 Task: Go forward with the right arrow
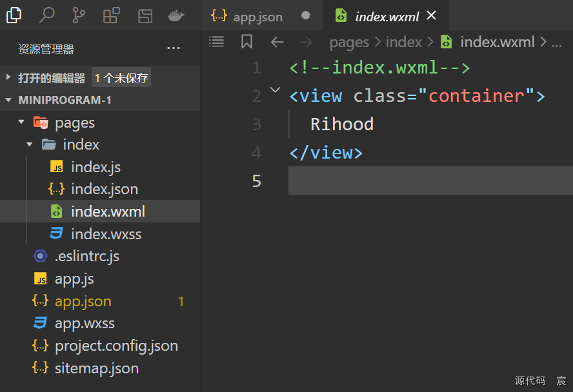305,42
